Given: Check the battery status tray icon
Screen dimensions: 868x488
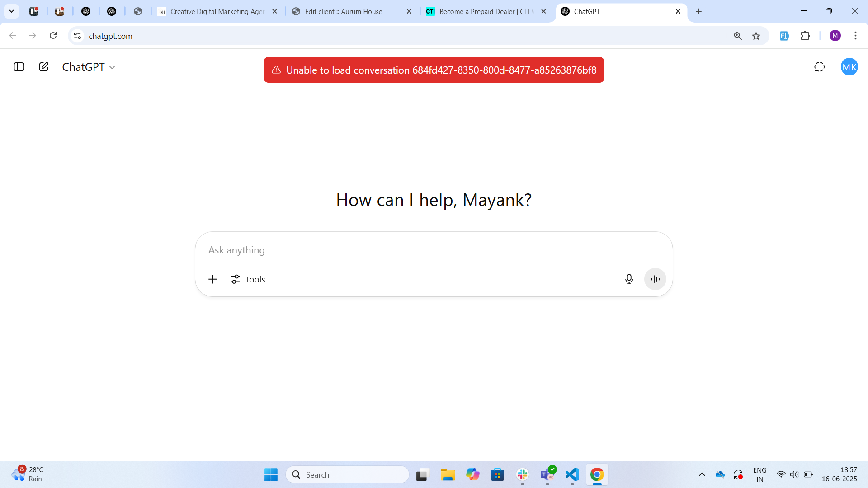Looking at the screenshot, I should (808, 474).
